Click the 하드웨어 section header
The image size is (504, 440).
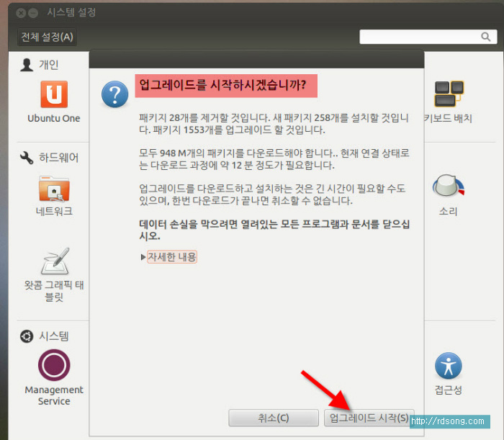click(x=58, y=158)
